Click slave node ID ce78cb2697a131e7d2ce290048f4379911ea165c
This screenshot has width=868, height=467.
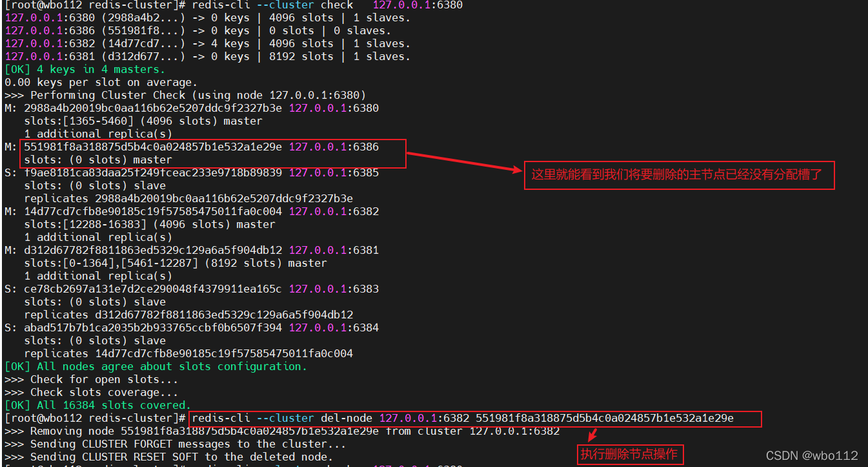pyautogui.click(x=153, y=289)
